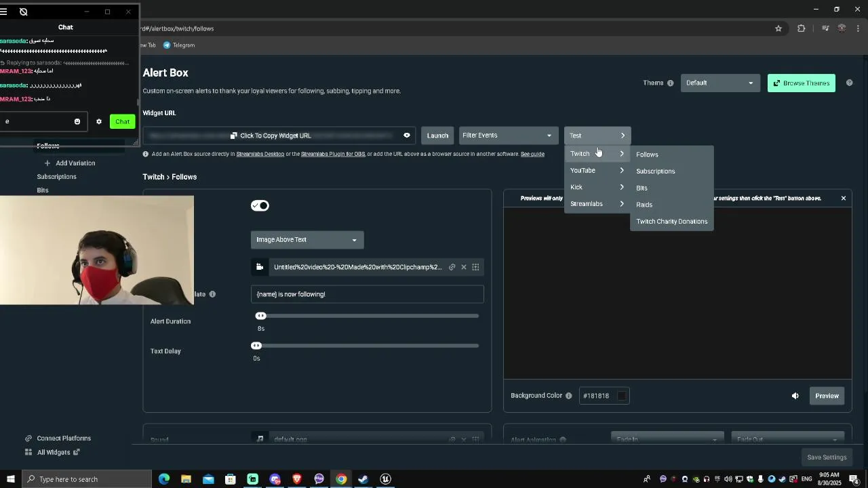Open the Streamlabs Desktop link
868x488 pixels.
pos(260,155)
